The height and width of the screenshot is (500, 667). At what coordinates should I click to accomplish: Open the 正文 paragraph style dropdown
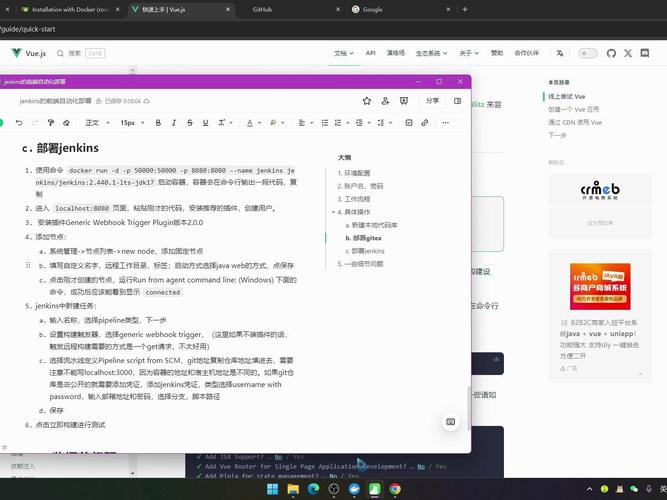(97, 123)
